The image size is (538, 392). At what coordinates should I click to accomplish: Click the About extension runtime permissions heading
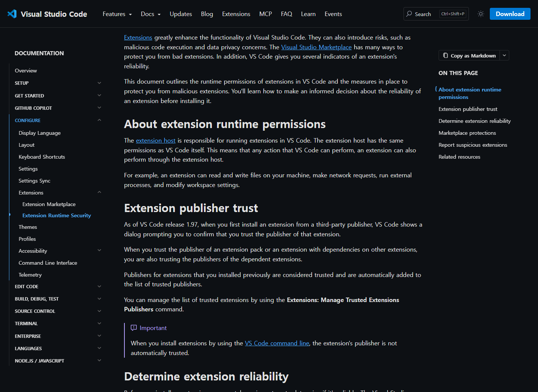(x=225, y=124)
